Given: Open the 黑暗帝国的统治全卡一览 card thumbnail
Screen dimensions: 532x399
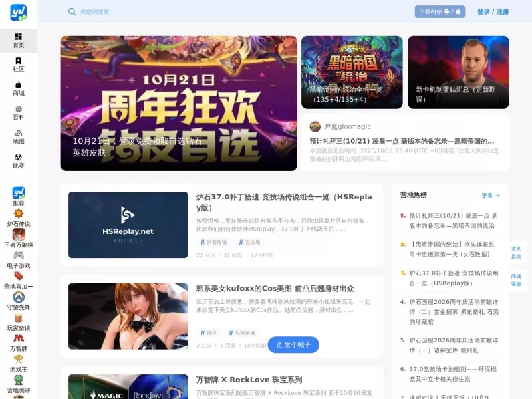Looking at the screenshot, I should [352, 72].
